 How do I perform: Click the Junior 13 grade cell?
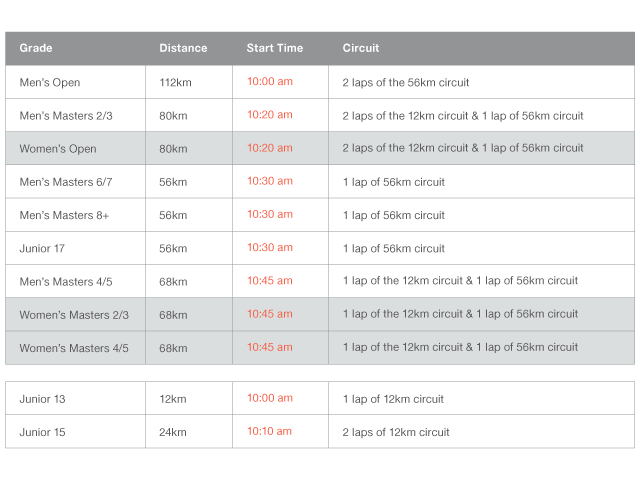click(x=42, y=399)
